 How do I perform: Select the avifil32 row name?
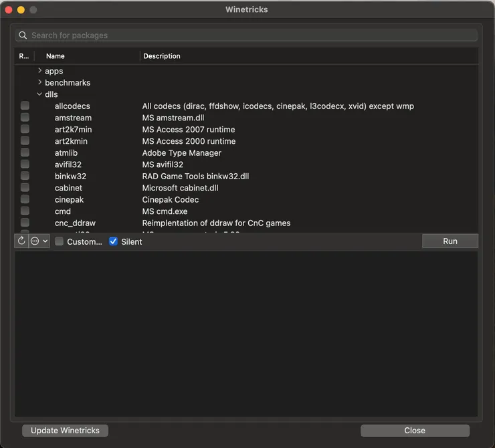(68, 164)
